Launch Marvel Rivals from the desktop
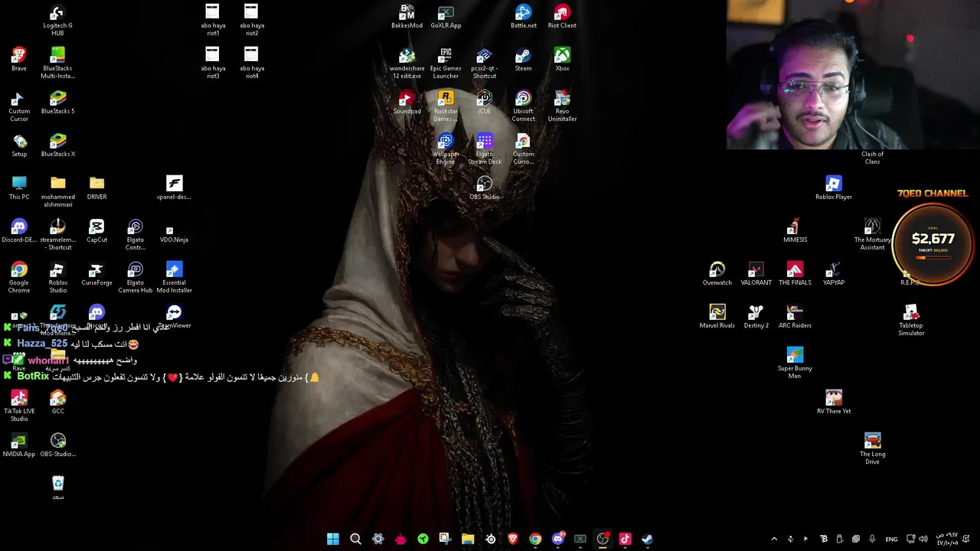 pyautogui.click(x=717, y=316)
